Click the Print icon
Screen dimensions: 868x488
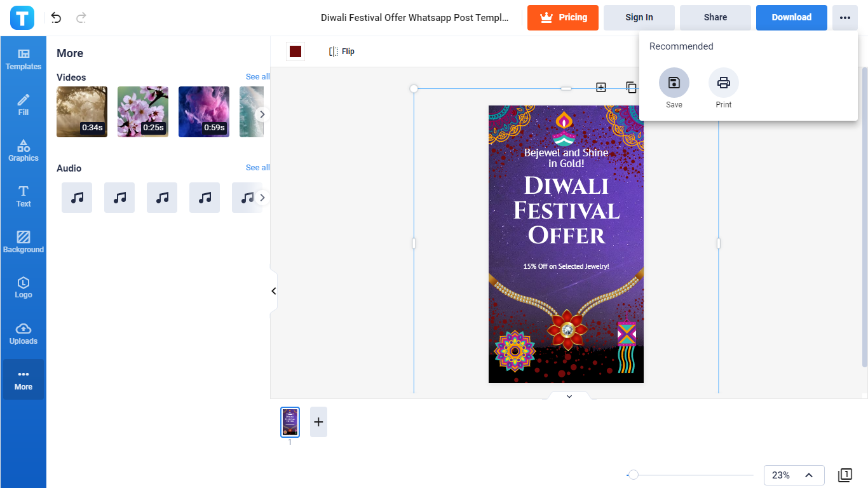coord(723,83)
